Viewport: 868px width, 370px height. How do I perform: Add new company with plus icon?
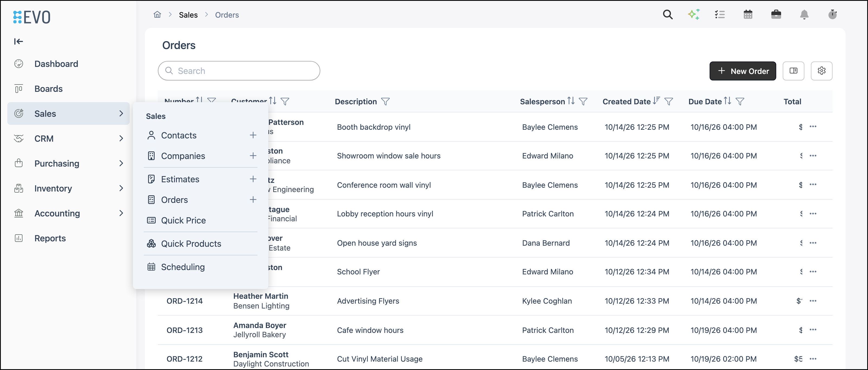point(253,156)
